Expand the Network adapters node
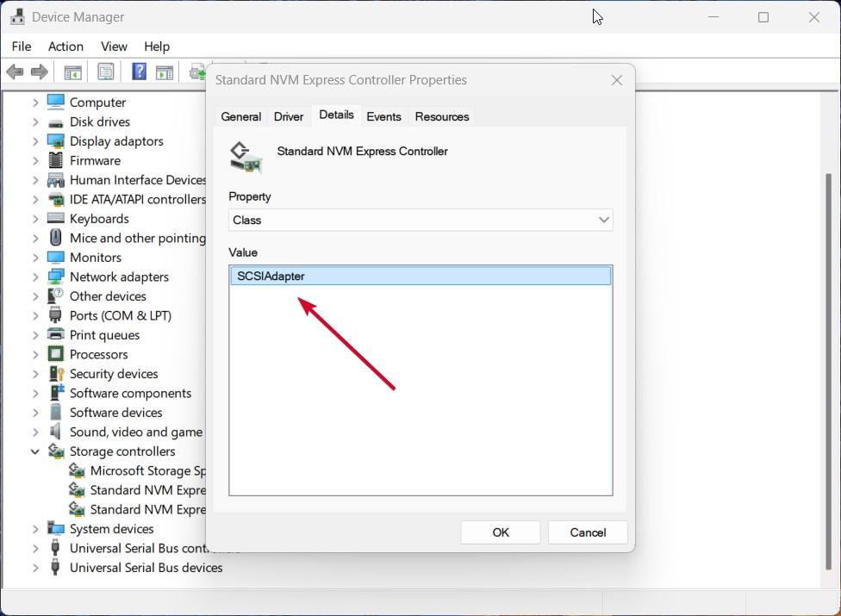Image resolution: width=841 pixels, height=616 pixels. (x=35, y=277)
